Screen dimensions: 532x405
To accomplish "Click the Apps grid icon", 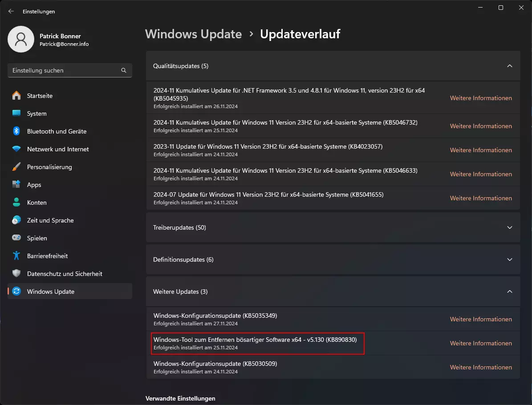I will [x=16, y=185].
